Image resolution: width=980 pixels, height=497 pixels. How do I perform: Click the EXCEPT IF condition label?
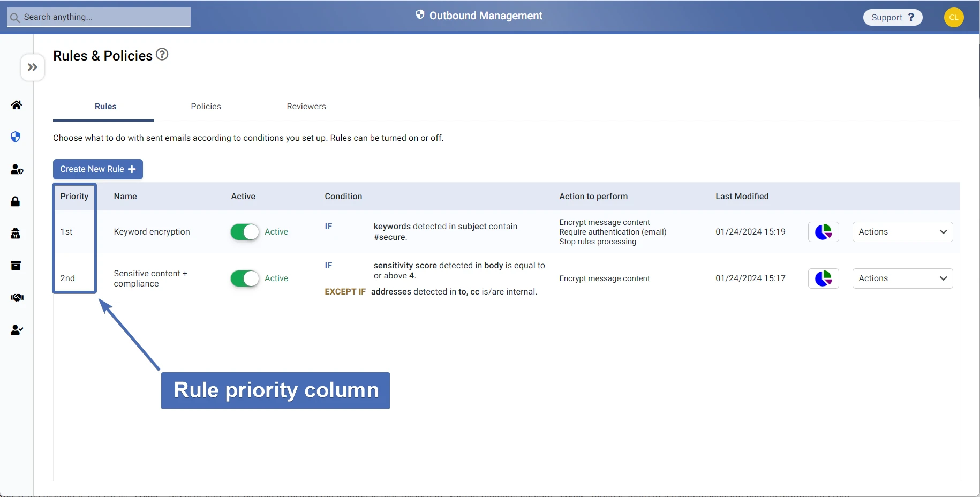tap(345, 292)
